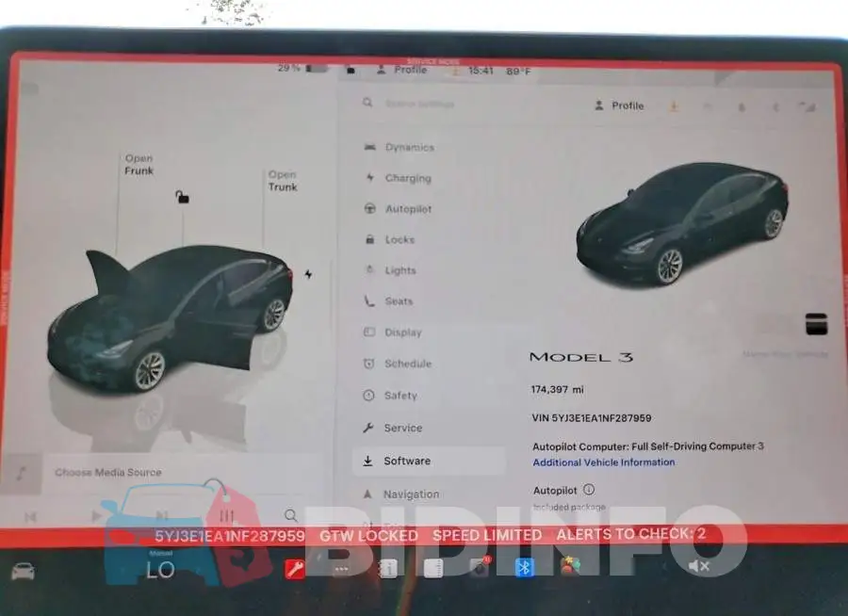Tap the Model 3 car image in Software
This screenshot has height=616, width=848.
point(682,223)
